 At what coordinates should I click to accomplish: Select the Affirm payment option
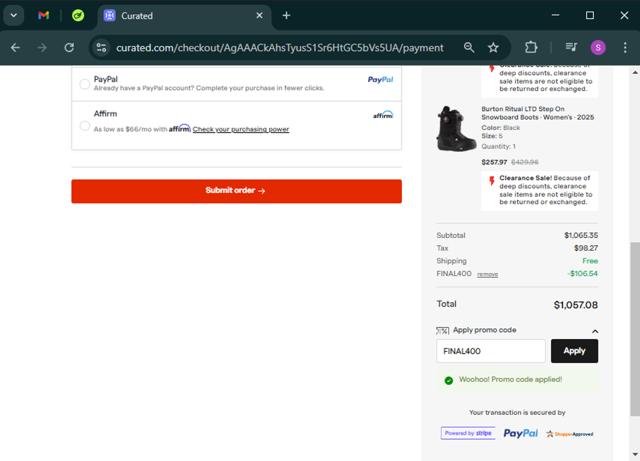(84, 126)
